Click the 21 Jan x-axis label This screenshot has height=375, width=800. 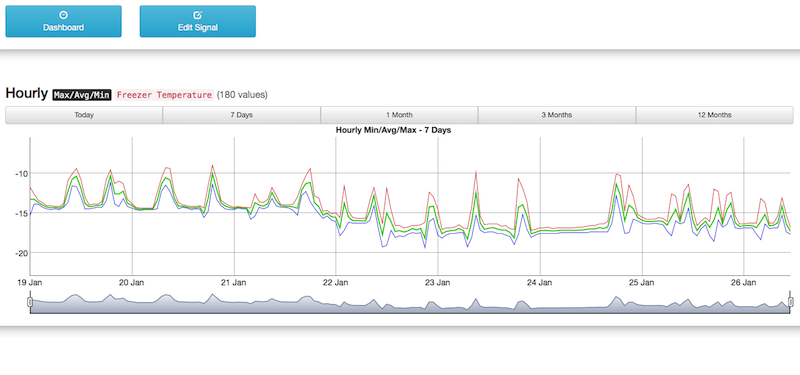(234, 283)
